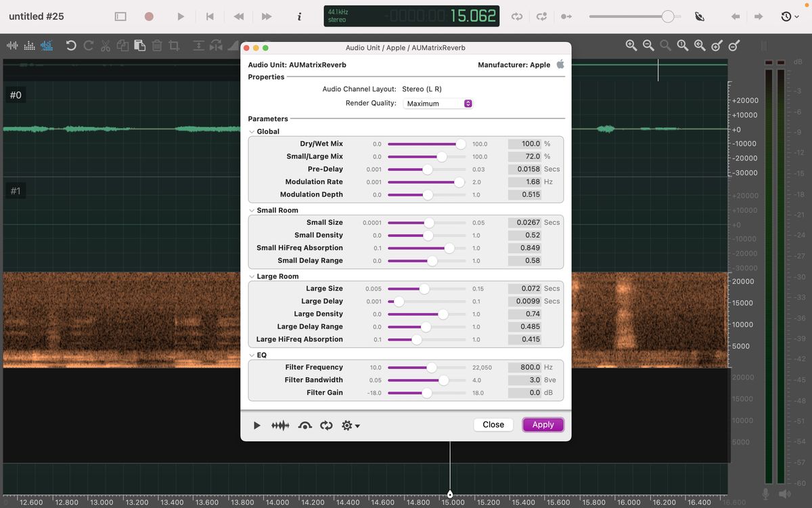812x508 pixels.
Task: Switch to waveform view mode
Action: point(12,45)
